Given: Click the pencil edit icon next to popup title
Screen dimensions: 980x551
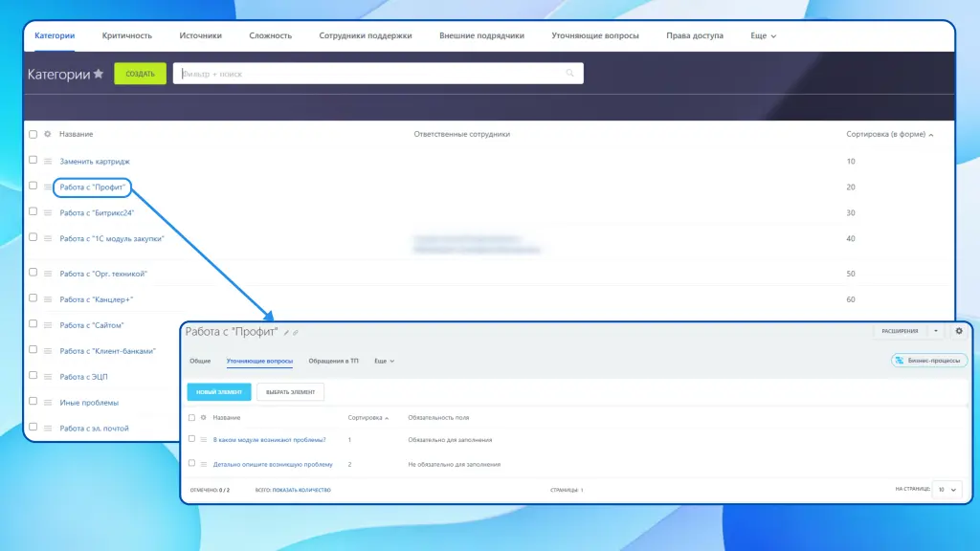Looking at the screenshot, I should (x=286, y=332).
